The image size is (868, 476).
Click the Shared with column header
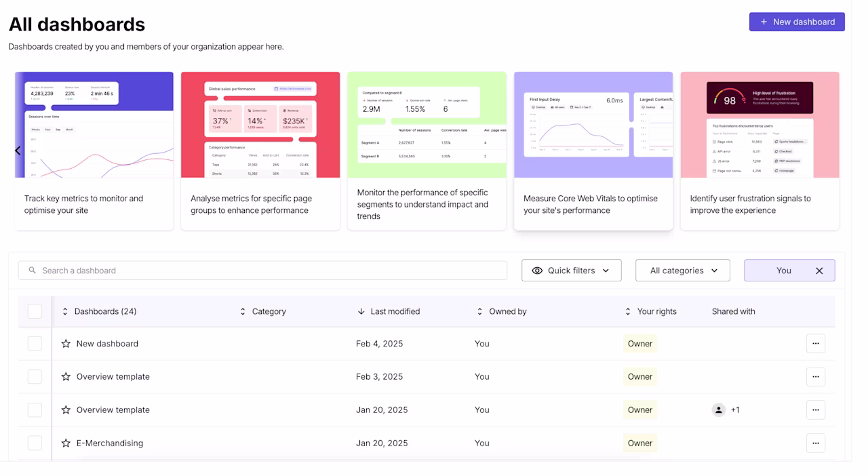[734, 312]
